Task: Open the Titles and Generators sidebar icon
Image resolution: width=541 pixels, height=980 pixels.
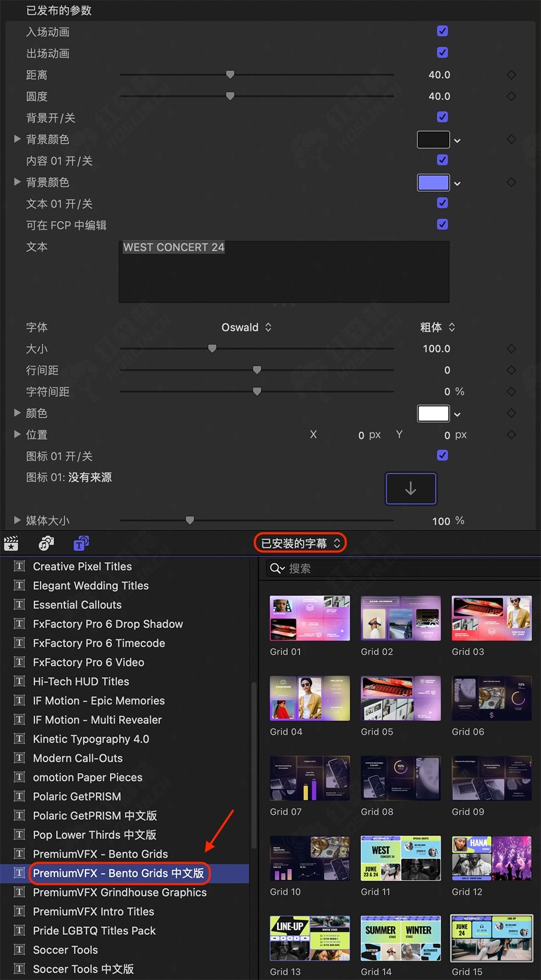Action: (81, 543)
